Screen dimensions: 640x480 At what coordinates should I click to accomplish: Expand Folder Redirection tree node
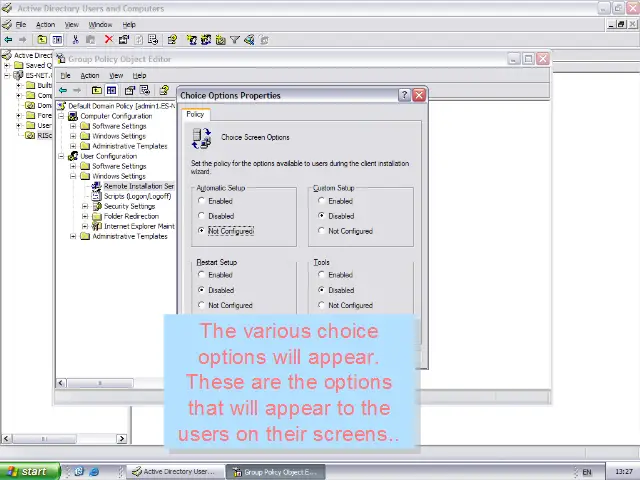tap(85, 216)
